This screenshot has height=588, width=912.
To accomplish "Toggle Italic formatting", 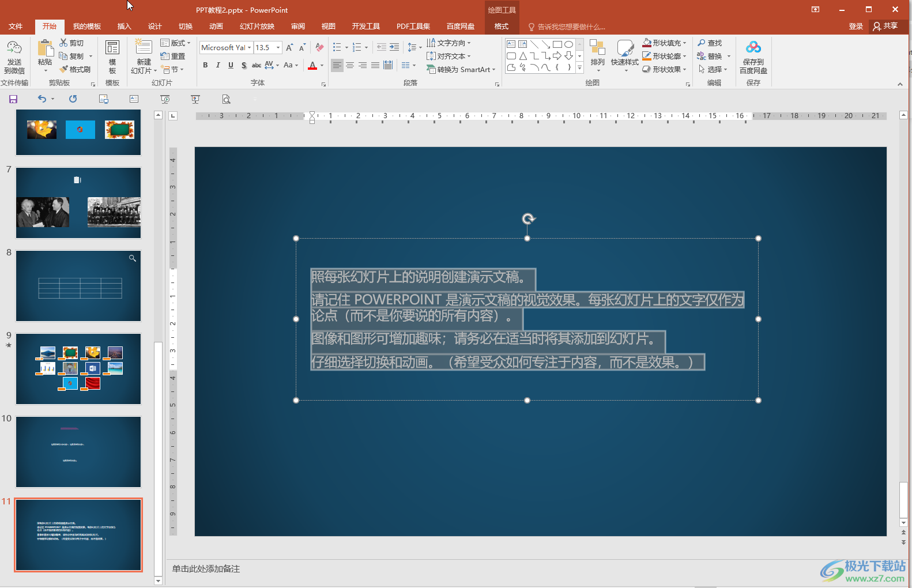I will (x=218, y=65).
